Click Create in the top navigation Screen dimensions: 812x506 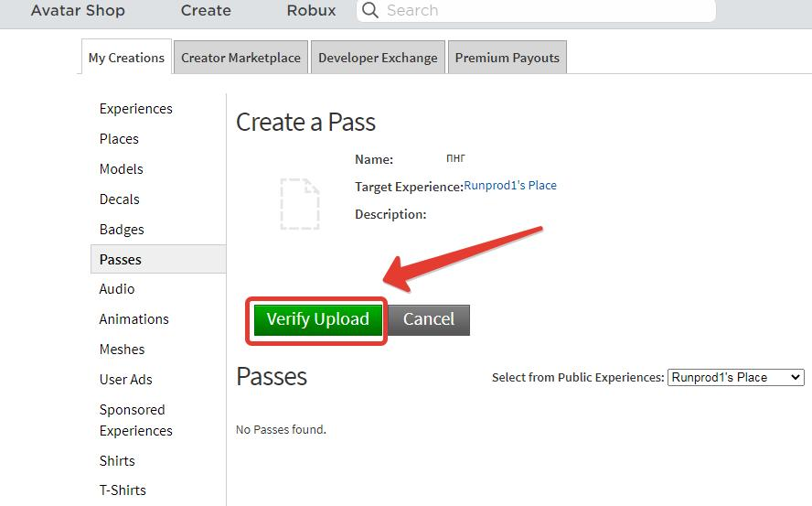click(x=206, y=11)
